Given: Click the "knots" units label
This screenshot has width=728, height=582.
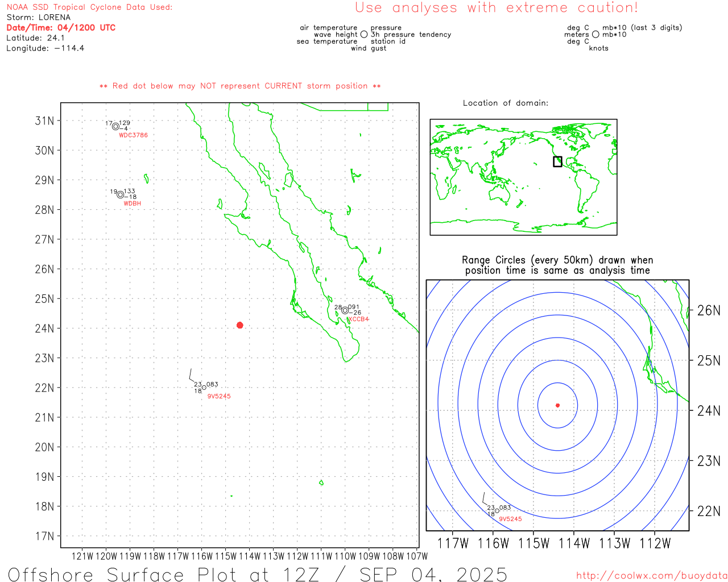Looking at the screenshot, I should 599,48.
